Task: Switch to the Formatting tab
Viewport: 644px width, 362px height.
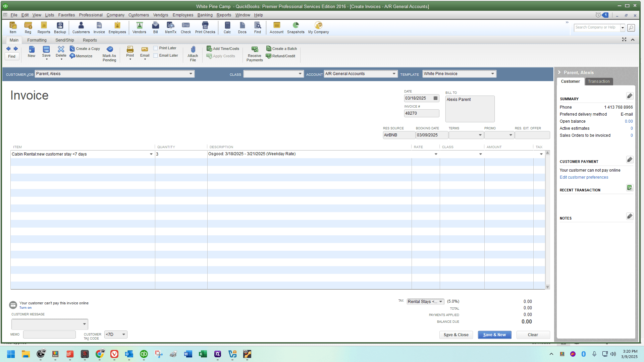Action: (x=37, y=40)
